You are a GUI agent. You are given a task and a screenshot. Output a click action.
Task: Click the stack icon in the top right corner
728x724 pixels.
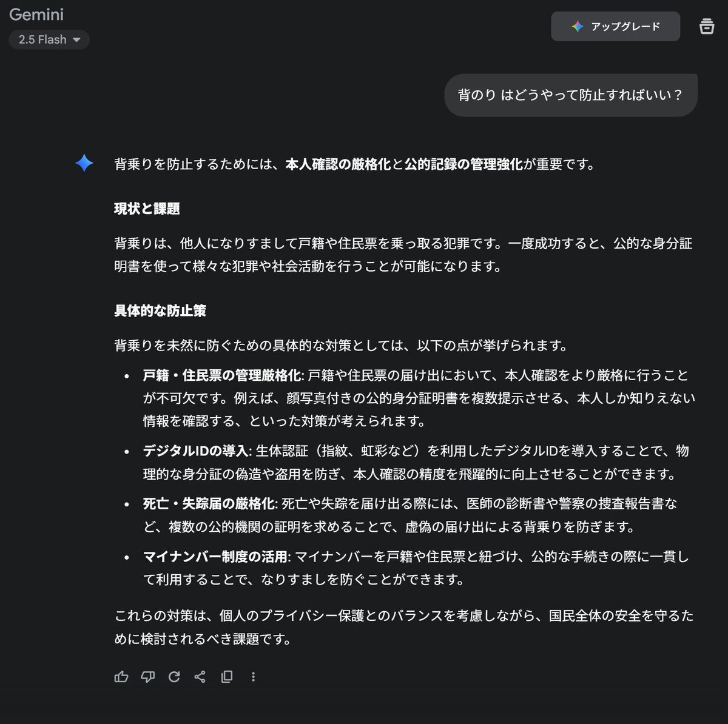click(x=707, y=26)
